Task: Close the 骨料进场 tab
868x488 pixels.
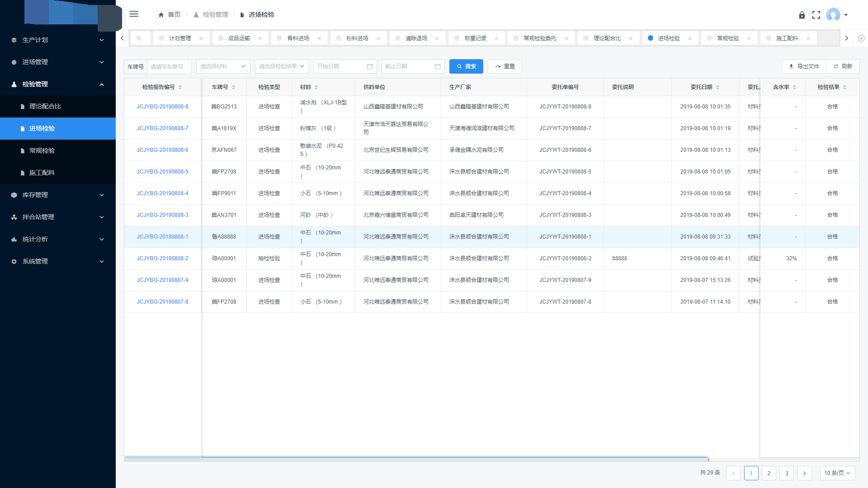Action: pyautogui.click(x=319, y=38)
